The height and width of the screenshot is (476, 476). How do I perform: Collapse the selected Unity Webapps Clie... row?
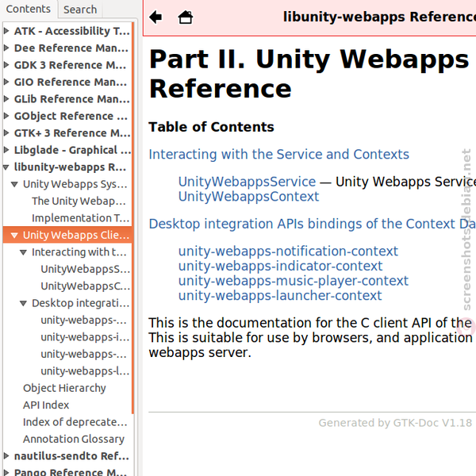click(x=14, y=235)
